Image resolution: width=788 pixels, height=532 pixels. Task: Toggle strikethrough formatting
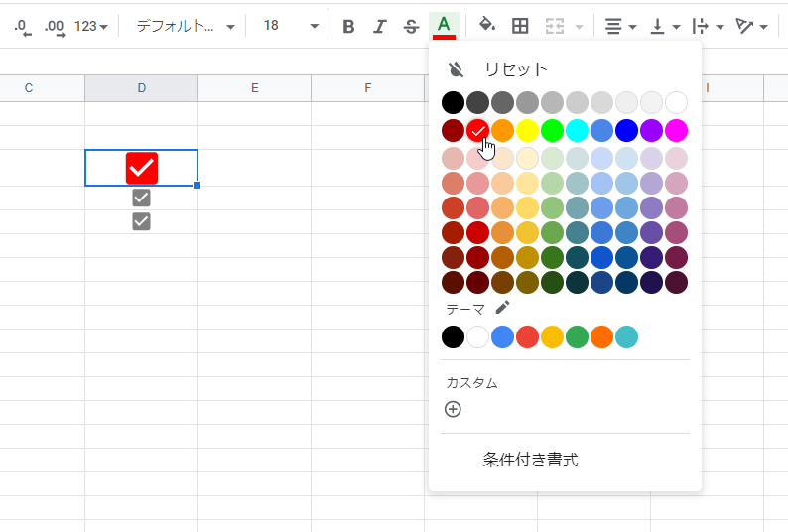coord(411,26)
